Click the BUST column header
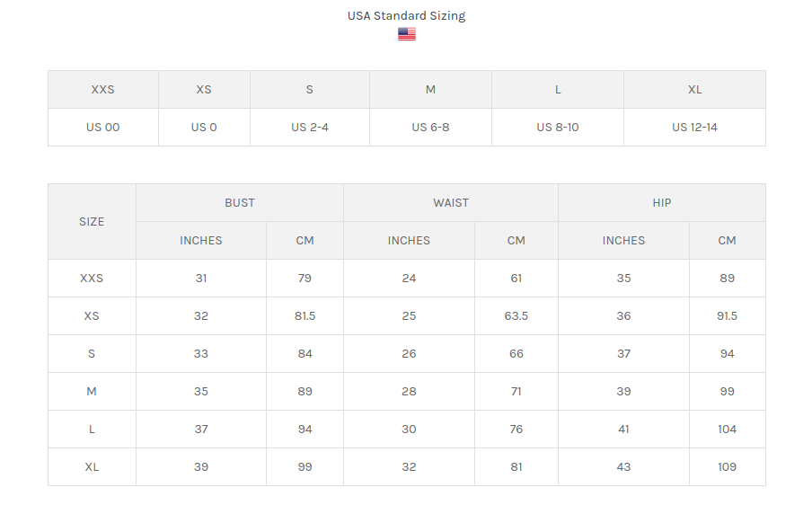 (x=240, y=202)
